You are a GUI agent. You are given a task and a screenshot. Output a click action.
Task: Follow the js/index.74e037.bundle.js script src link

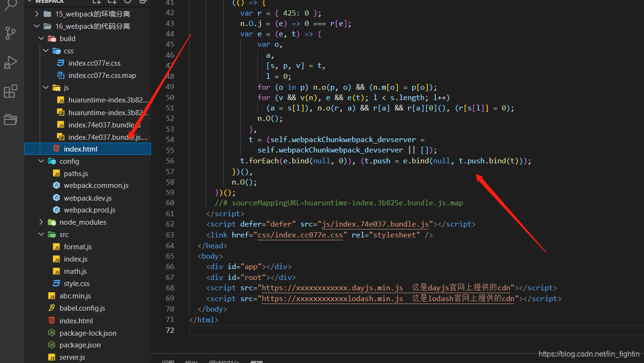point(375,224)
